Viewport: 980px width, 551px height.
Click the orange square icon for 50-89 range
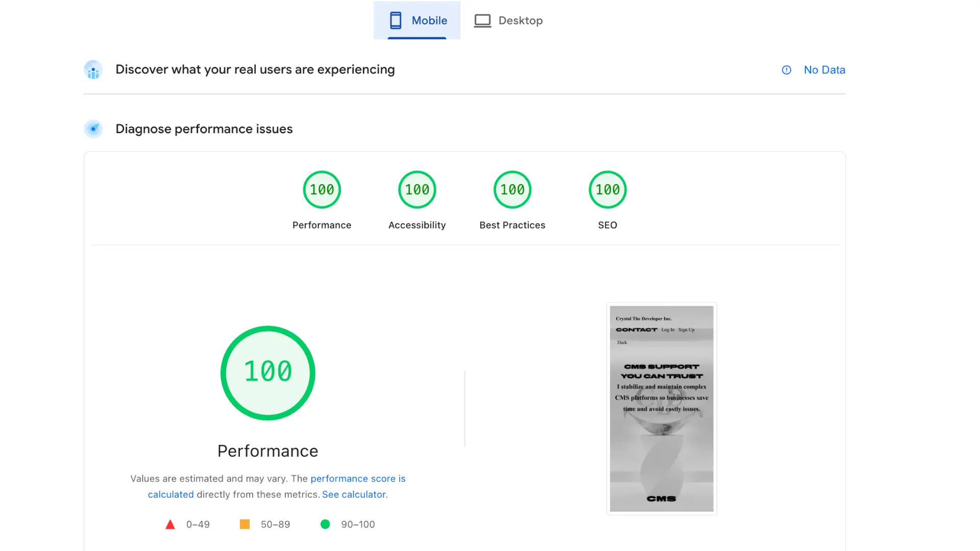pyautogui.click(x=244, y=524)
